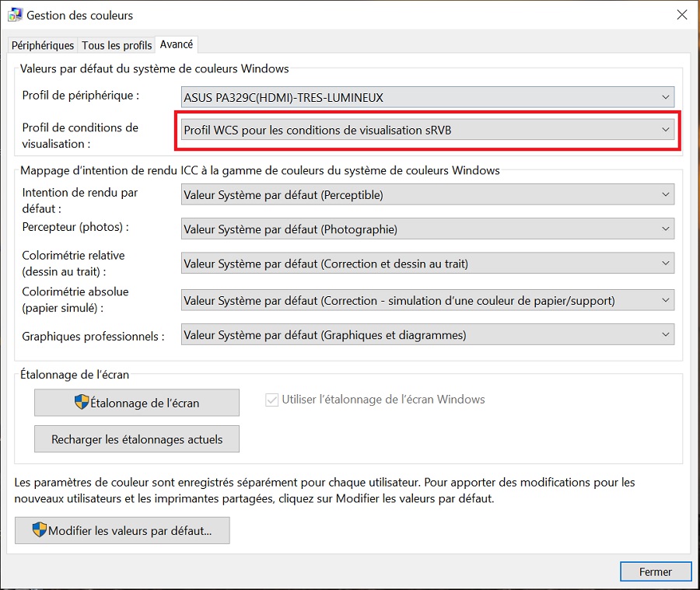Switch to the Périphériques tab

click(43, 46)
